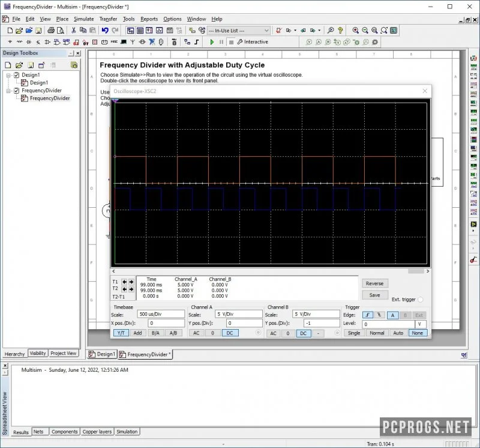Select the Ext. trigger radio button

pyautogui.click(x=421, y=300)
